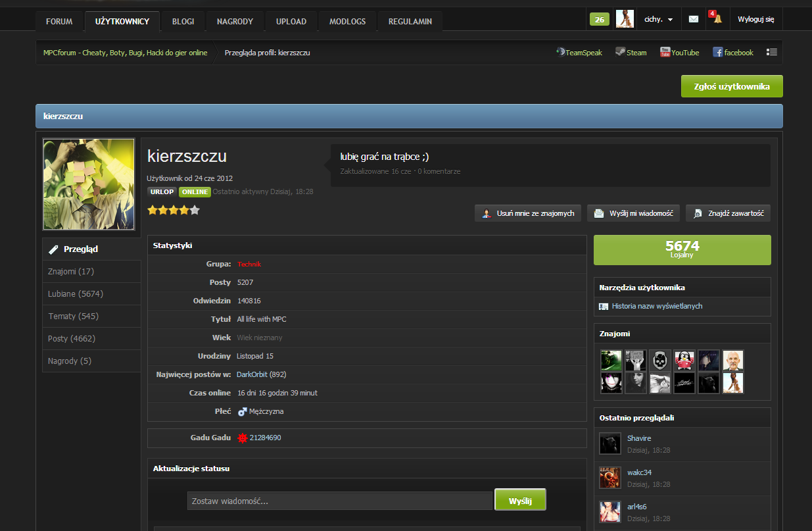
Task: Open the BLOGI tab
Action: click(x=183, y=21)
